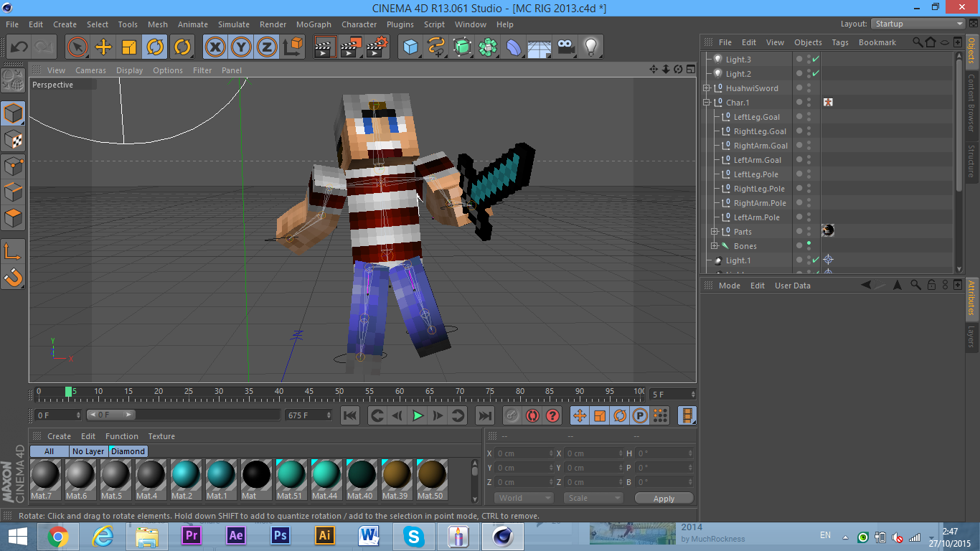
Task: Click the Undo arrow in the top toolbar
Action: [x=19, y=47]
